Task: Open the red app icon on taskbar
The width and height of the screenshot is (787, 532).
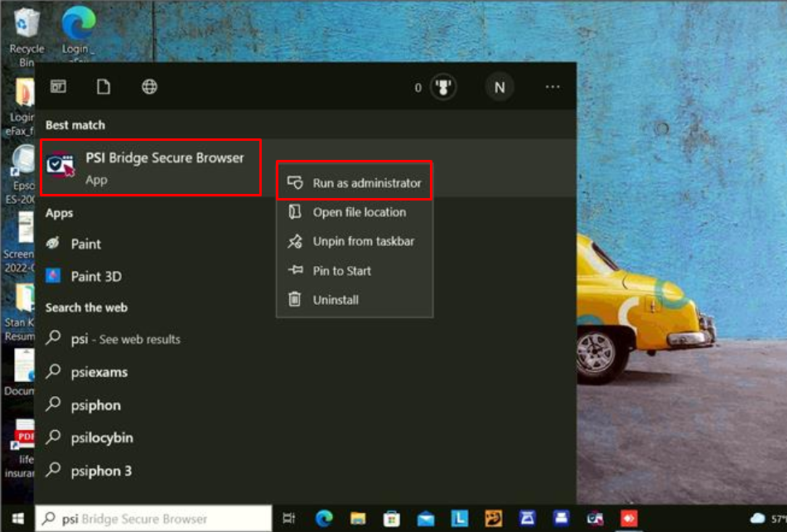Action: 629,519
